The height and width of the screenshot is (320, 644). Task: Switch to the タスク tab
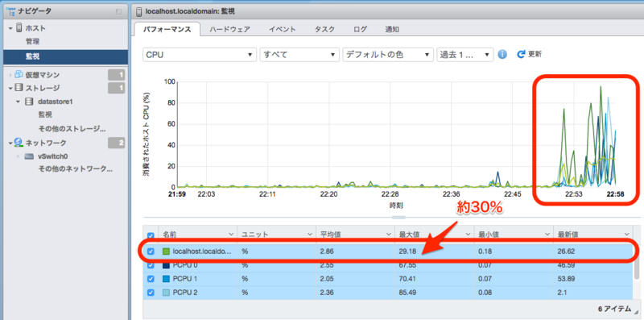click(325, 30)
